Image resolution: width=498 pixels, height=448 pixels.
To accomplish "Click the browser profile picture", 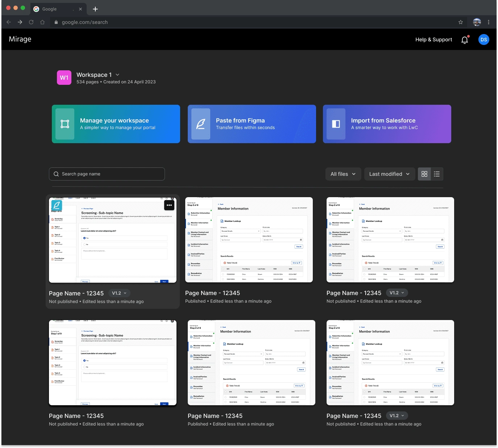I will point(477,22).
